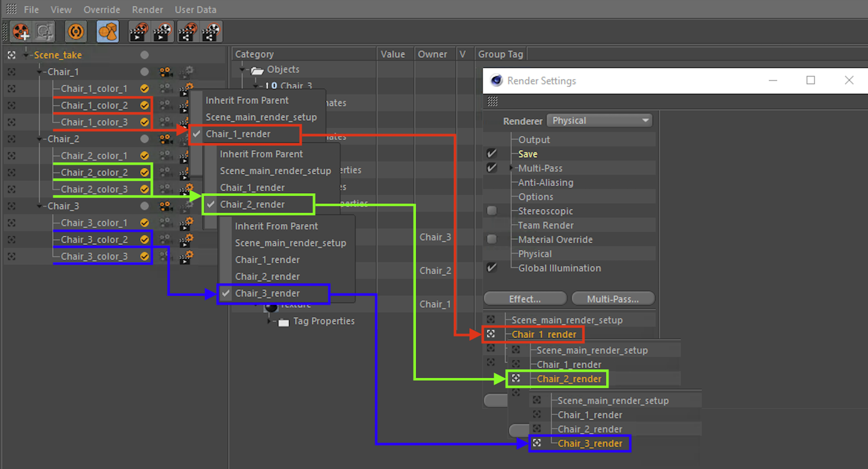Click the active marker beside orange Chair_2_render
Image resolution: width=868 pixels, height=469 pixels.
pos(516,378)
